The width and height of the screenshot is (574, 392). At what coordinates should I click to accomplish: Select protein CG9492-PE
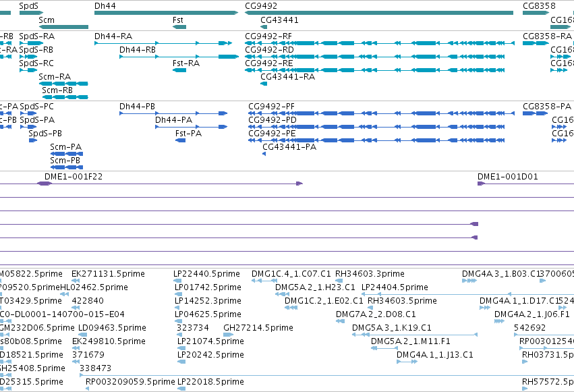(376, 140)
